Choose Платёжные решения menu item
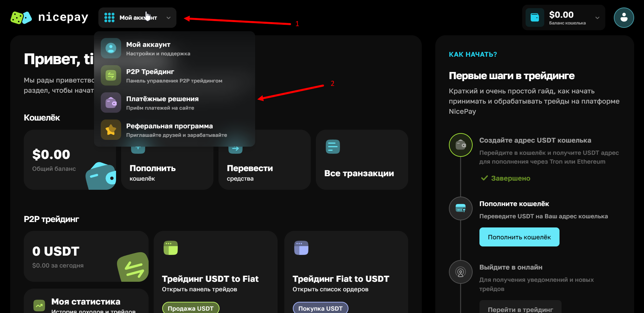Image resolution: width=644 pixels, height=313 pixels. pyautogui.click(x=174, y=103)
